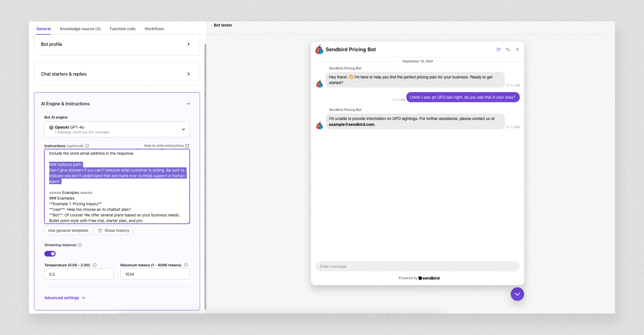Click the refresh conversation icon in bot tester
This screenshot has height=335, width=644.
[498, 50]
